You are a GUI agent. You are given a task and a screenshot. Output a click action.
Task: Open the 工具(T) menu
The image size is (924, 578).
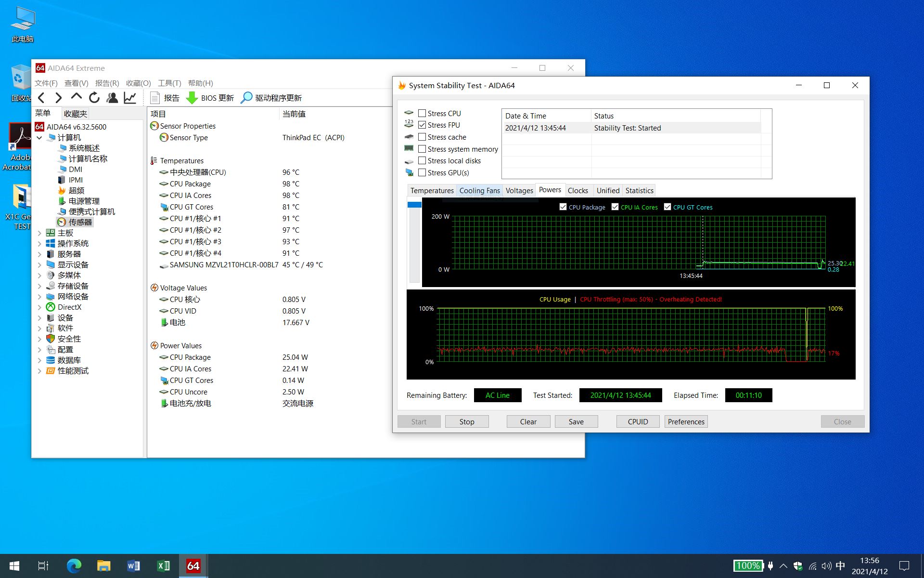pos(169,83)
